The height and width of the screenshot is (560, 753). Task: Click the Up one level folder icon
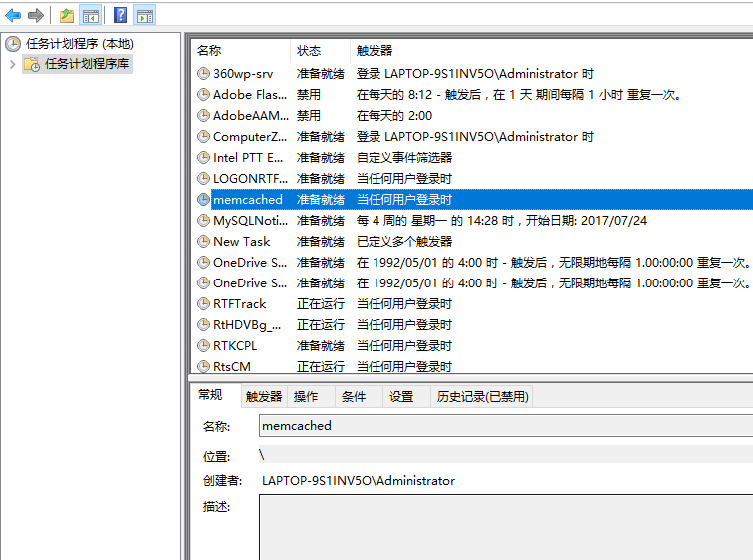[x=66, y=15]
